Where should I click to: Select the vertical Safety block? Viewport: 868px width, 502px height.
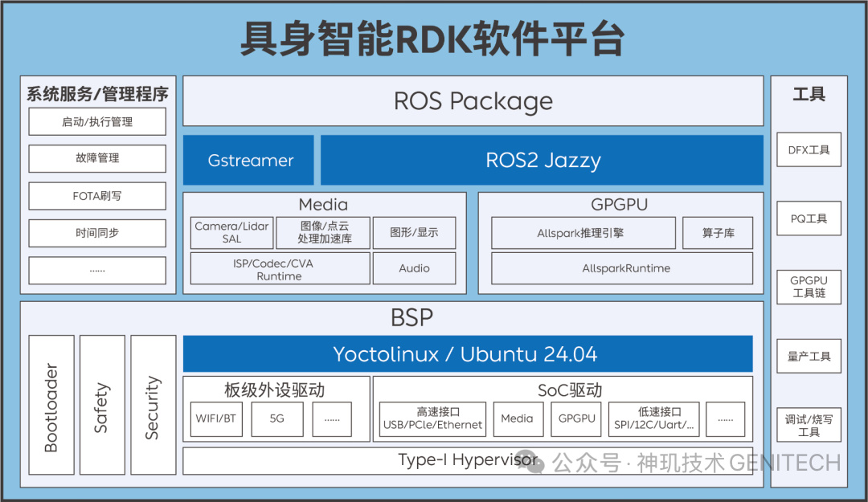pyautogui.click(x=102, y=405)
